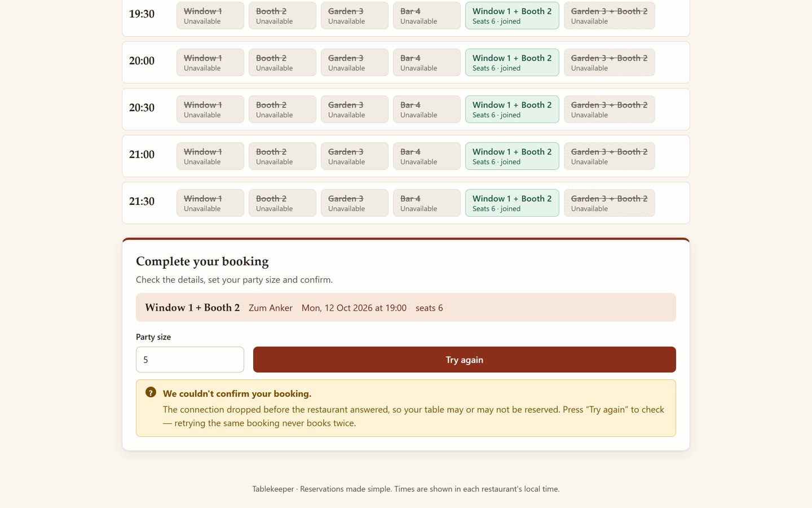Click the 20:00 time label
This screenshot has width=812, height=508.
[x=142, y=61]
